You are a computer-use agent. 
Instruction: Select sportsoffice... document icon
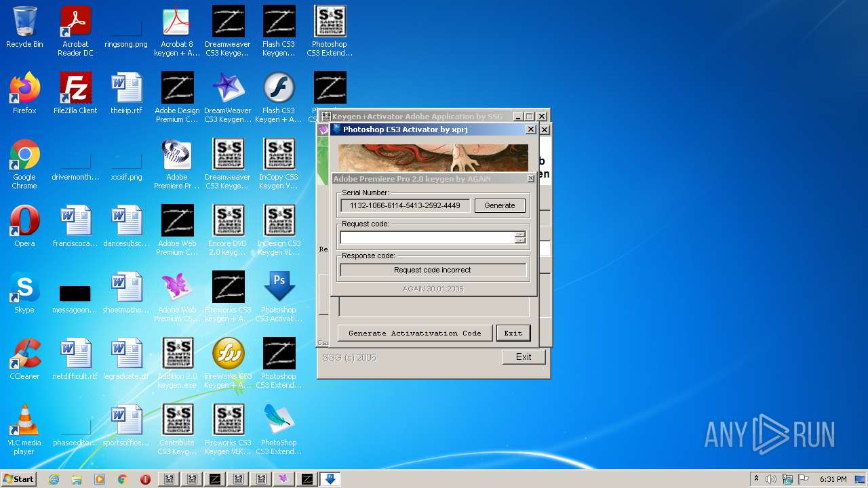tap(126, 426)
